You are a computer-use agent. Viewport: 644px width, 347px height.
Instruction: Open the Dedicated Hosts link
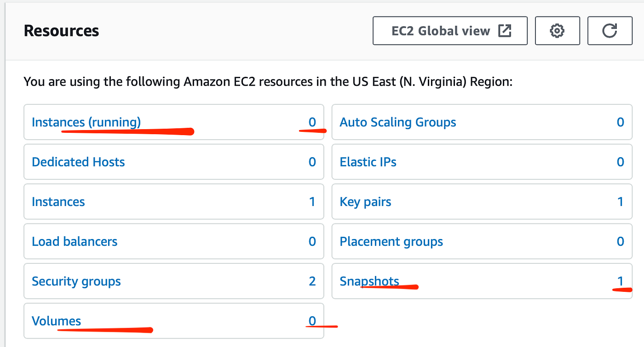click(x=78, y=162)
